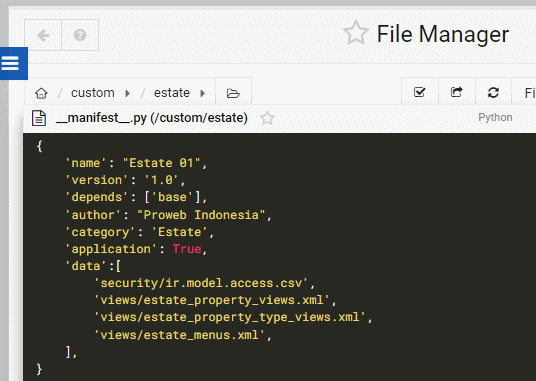Viewport: 536px width, 381px height.
Task: Open the custom folder breadcrumb
Action: point(93,93)
